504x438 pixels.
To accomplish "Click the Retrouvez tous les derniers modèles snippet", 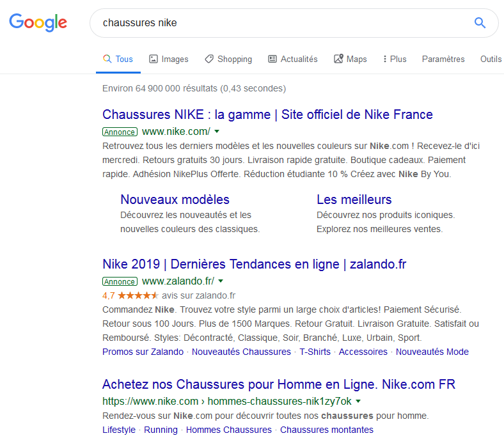I will click(x=291, y=160).
